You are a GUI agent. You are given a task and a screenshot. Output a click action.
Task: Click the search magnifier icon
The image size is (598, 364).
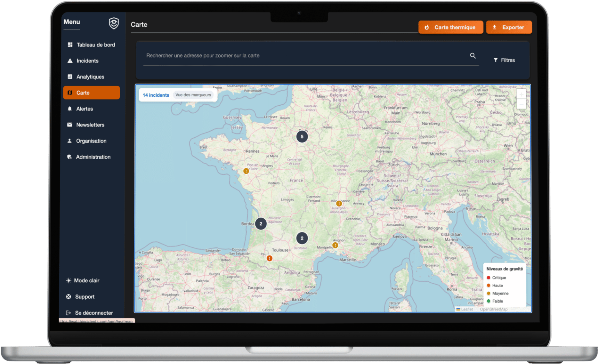(473, 56)
